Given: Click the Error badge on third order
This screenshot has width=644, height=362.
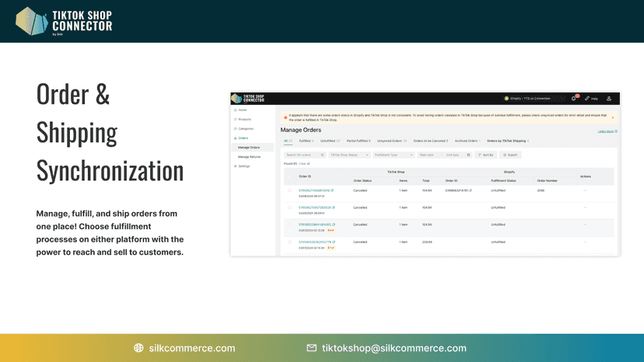Looking at the screenshot, I should click(x=331, y=231).
